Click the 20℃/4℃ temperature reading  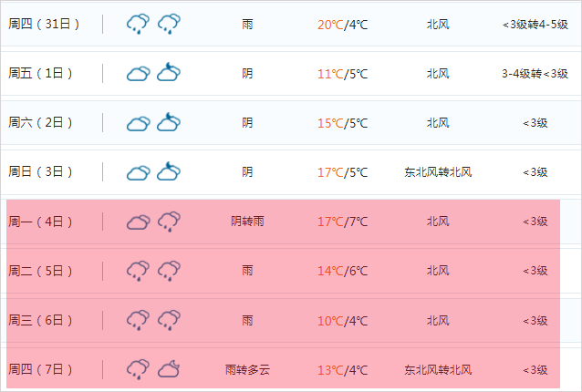[x=343, y=25]
